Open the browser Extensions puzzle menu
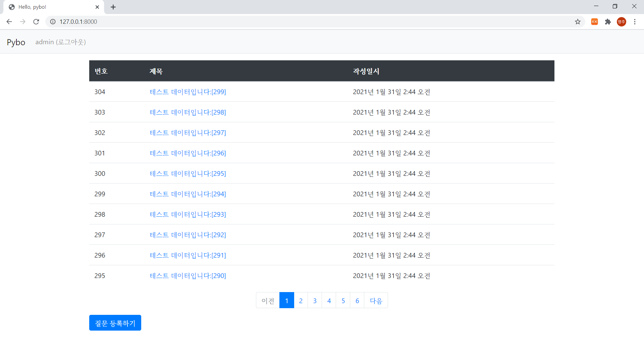 (608, 21)
